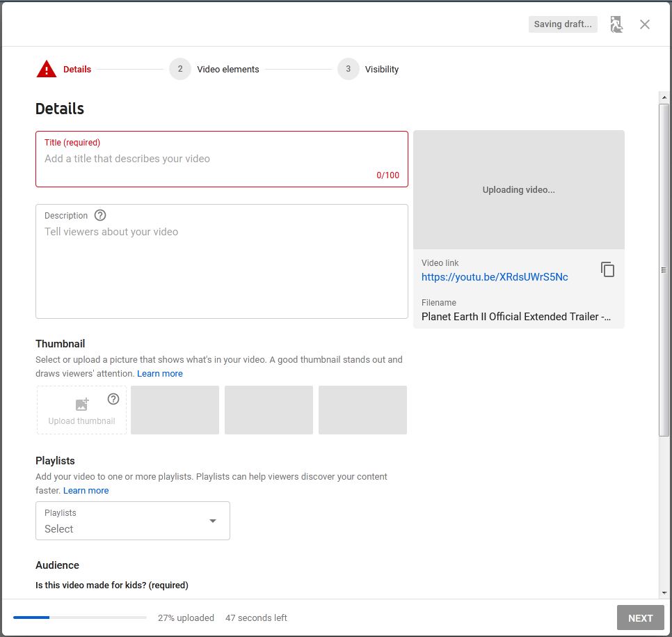
Task: Open the Description help question mark
Action: coord(100,215)
